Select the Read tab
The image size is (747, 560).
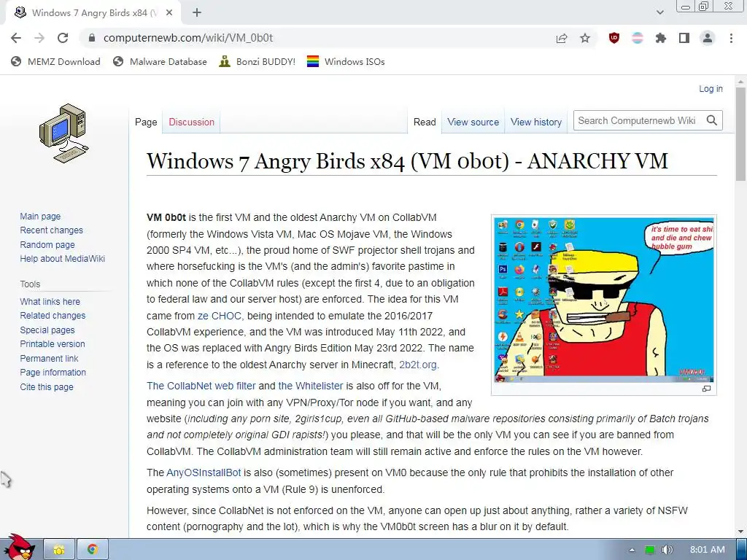click(425, 122)
